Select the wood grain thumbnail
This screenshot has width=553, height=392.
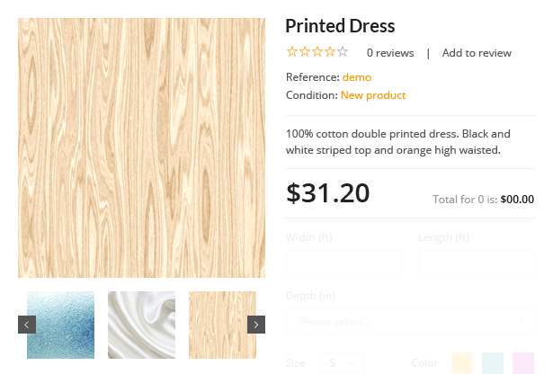218,325
